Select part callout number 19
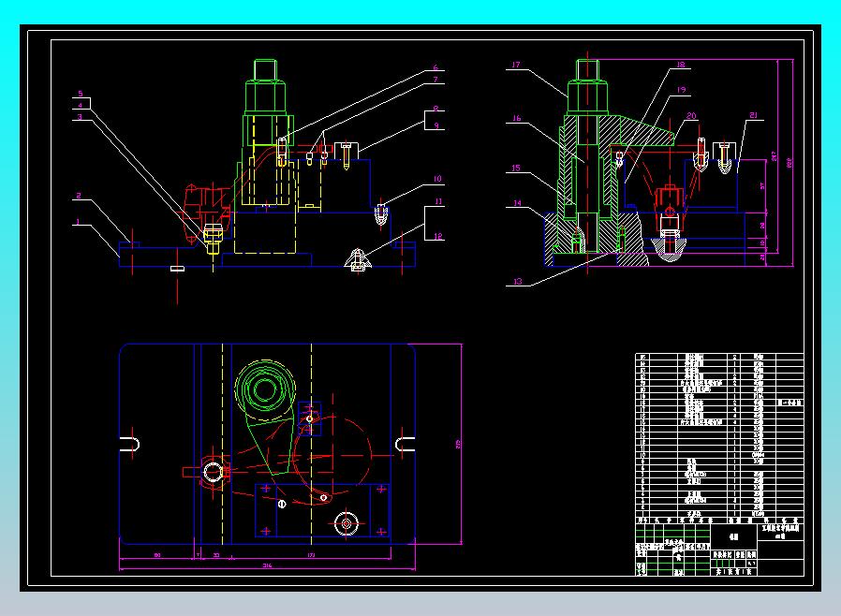The image size is (841, 616). (682, 90)
